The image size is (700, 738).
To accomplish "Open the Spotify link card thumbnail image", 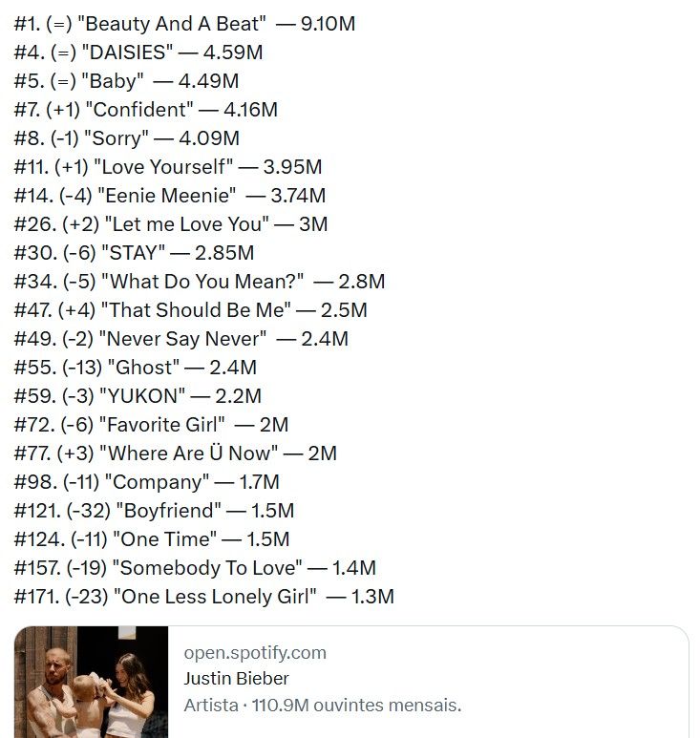I will (92, 682).
